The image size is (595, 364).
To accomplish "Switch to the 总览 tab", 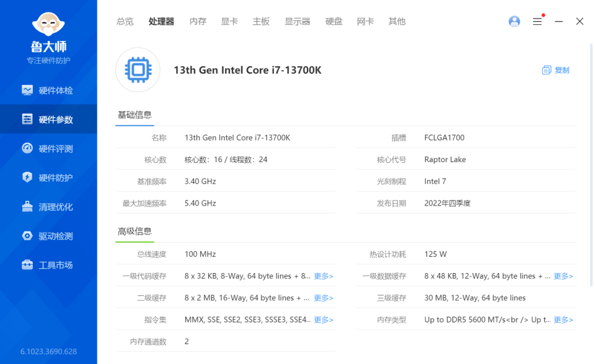I will tap(125, 22).
